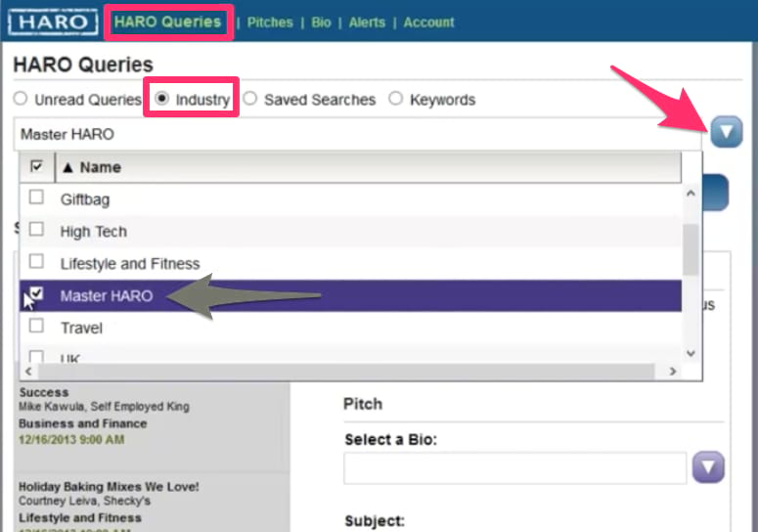Click the horizontal scroll right arrow
This screenshot has height=532, width=758.
point(673,371)
